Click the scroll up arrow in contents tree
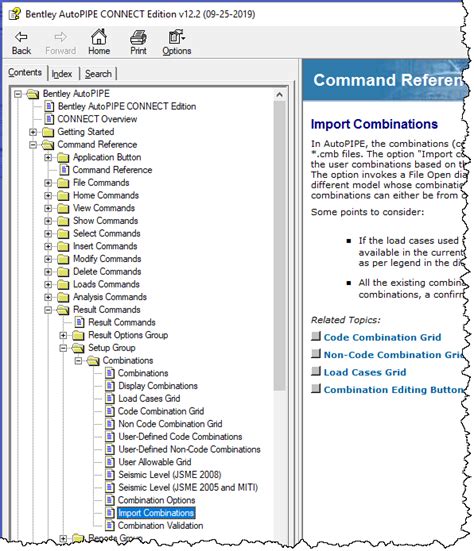The image size is (474, 551). tap(280, 94)
